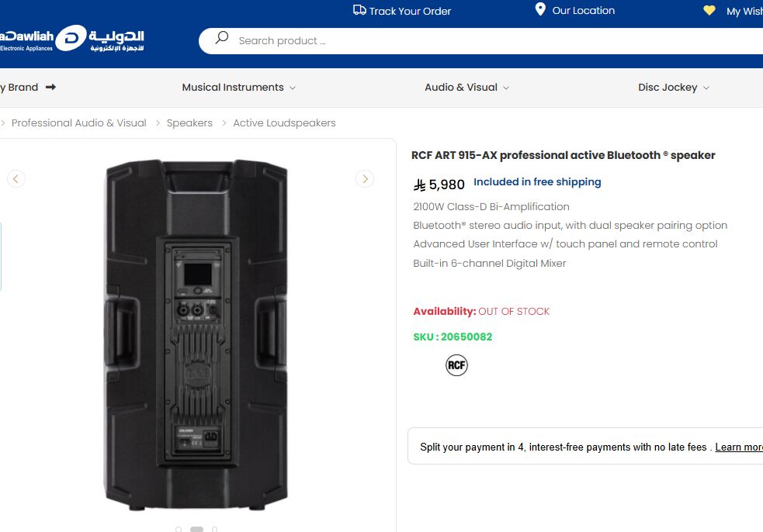Image resolution: width=763 pixels, height=532 pixels.
Task: Go to Professional Audio & Visual breadcrumb
Action: click(79, 123)
